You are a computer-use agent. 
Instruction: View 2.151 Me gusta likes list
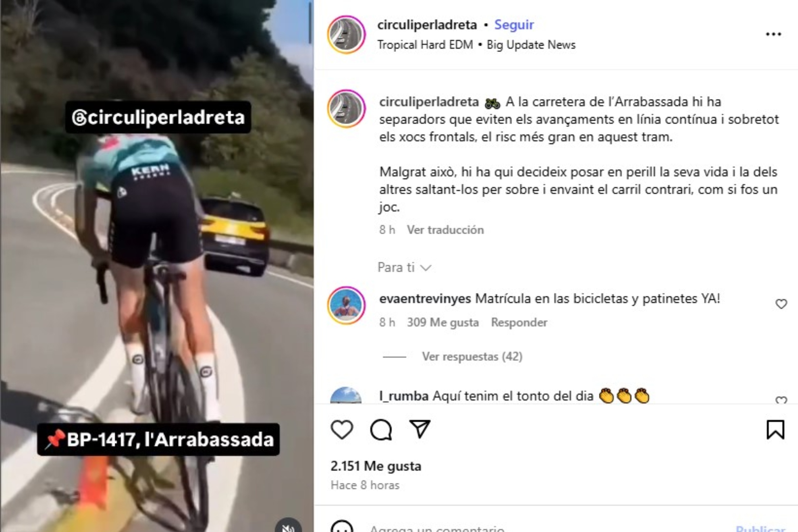pyautogui.click(x=376, y=466)
